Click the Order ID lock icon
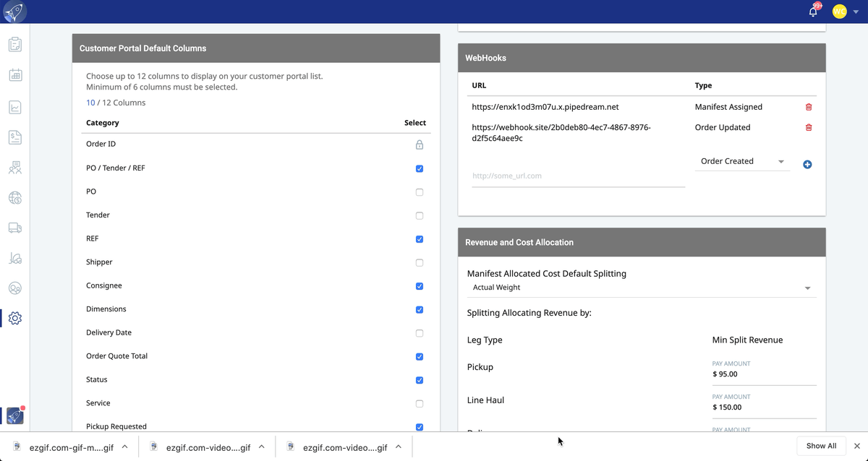Viewport: 868px width, 461px height. click(420, 145)
